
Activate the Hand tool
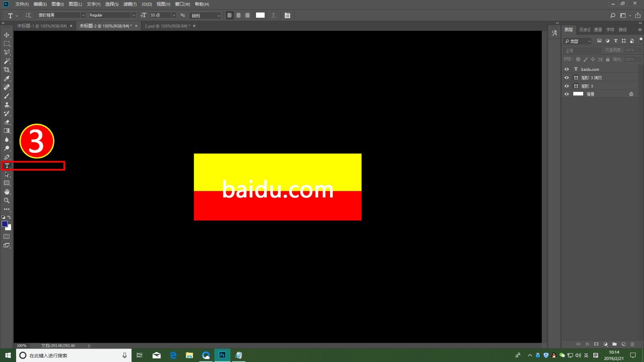pos(7,192)
